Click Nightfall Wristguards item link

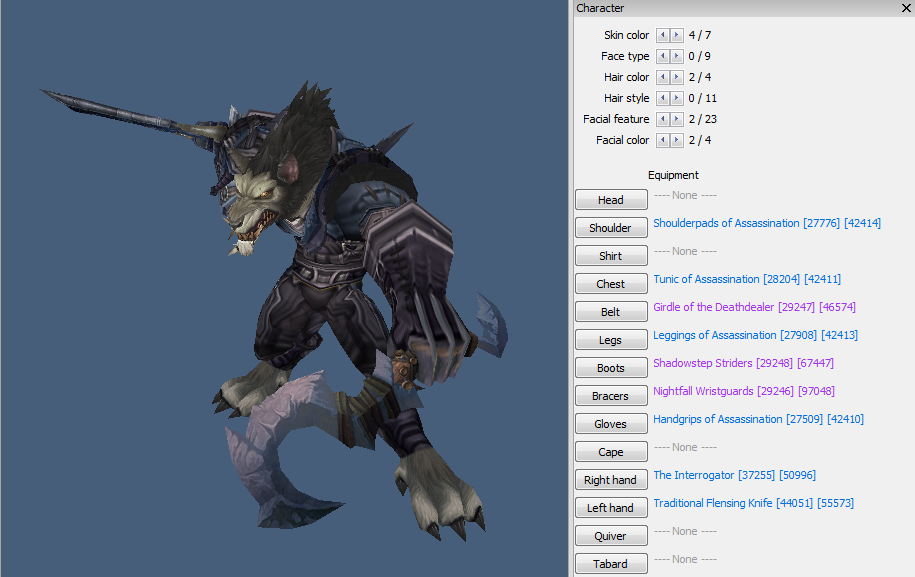[x=744, y=391]
